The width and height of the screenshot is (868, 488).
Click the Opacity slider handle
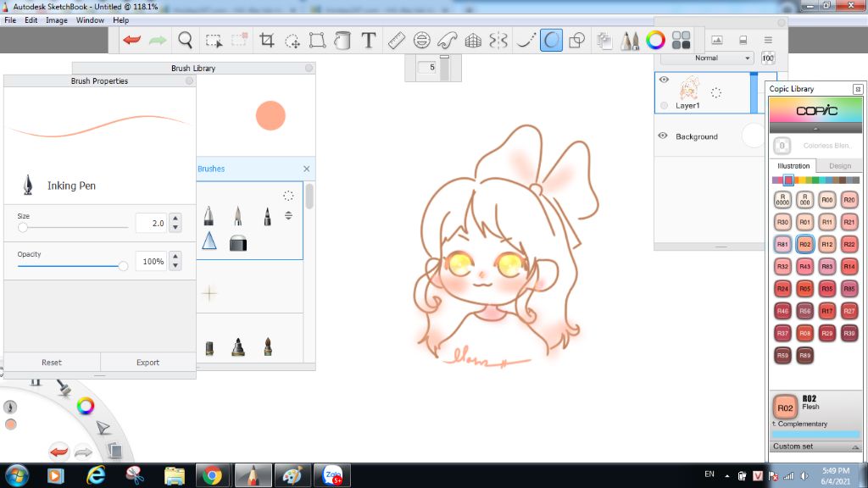coord(123,266)
